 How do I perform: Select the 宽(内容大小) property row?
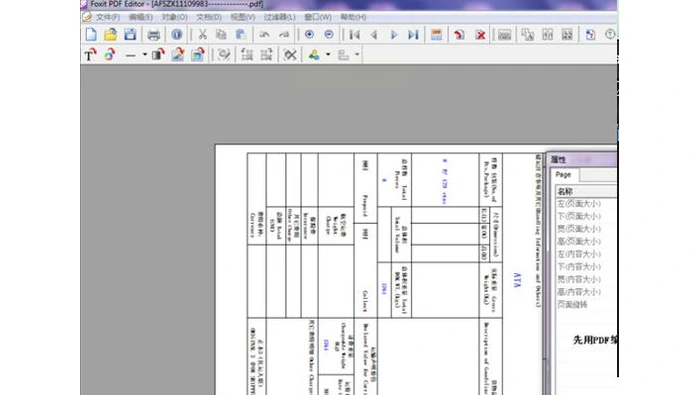pyautogui.click(x=586, y=279)
